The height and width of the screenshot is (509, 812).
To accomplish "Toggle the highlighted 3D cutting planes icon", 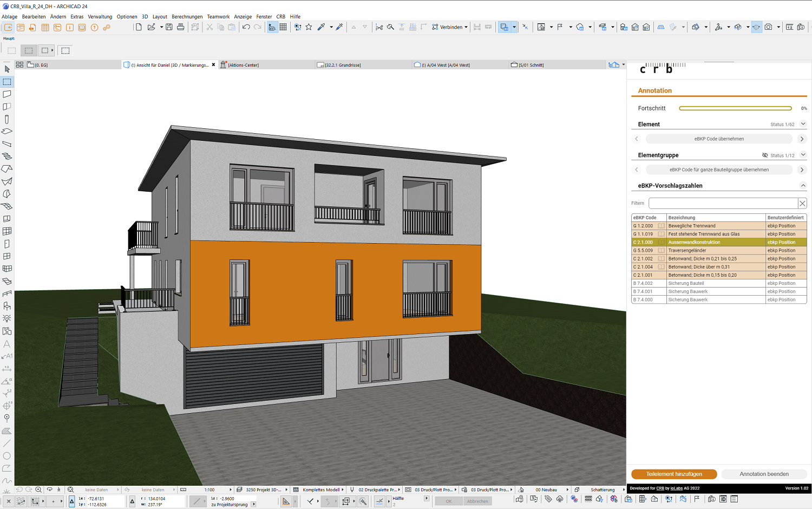I will pyautogui.click(x=756, y=27).
